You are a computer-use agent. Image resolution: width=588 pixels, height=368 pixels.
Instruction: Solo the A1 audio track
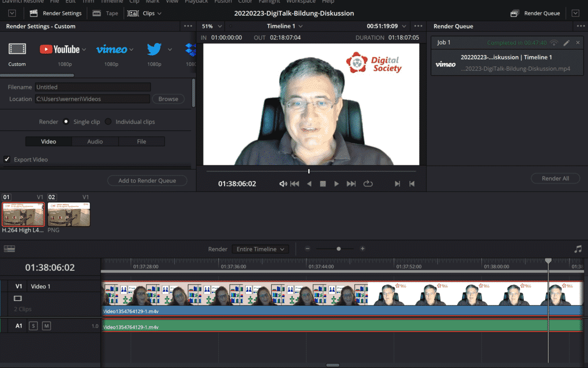33,325
